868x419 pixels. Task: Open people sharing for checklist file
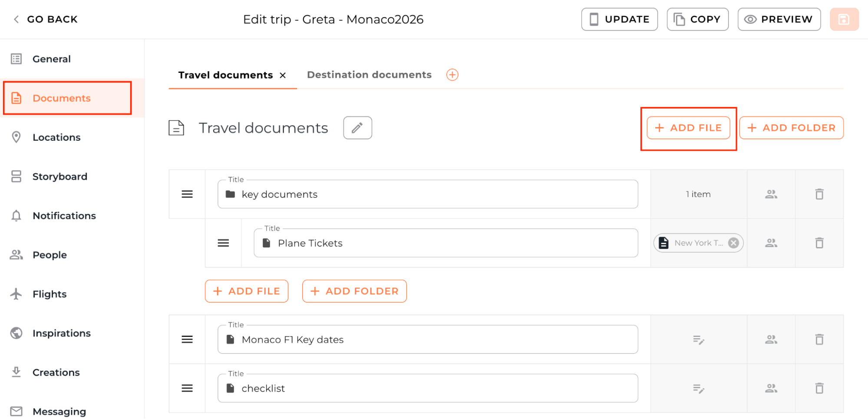[771, 388]
